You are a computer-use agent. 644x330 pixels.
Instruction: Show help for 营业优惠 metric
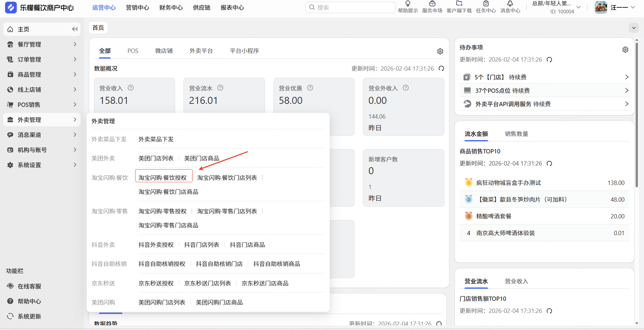click(x=310, y=88)
